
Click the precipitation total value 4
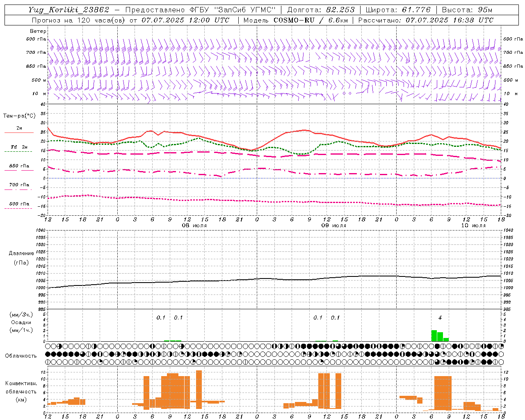(440, 317)
